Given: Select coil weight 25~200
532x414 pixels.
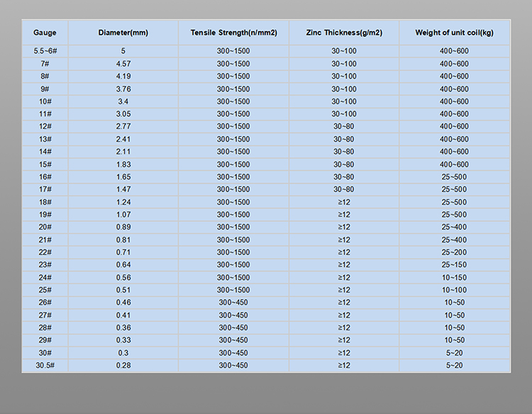Looking at the screenshot, I should point(454,252).
